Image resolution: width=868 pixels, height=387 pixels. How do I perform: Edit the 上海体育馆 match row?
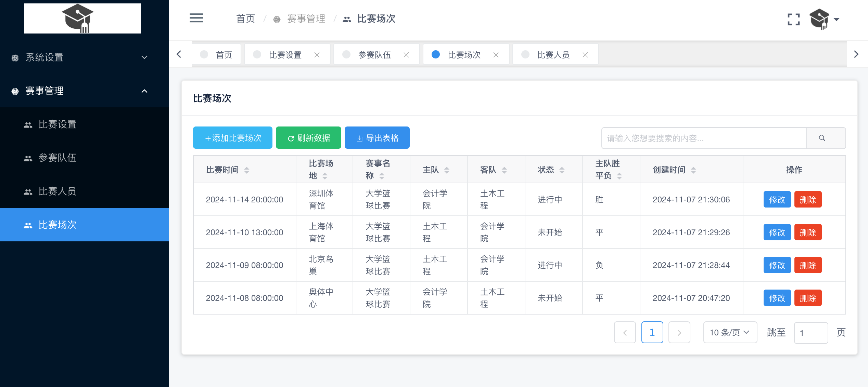(x=777, y=232)
